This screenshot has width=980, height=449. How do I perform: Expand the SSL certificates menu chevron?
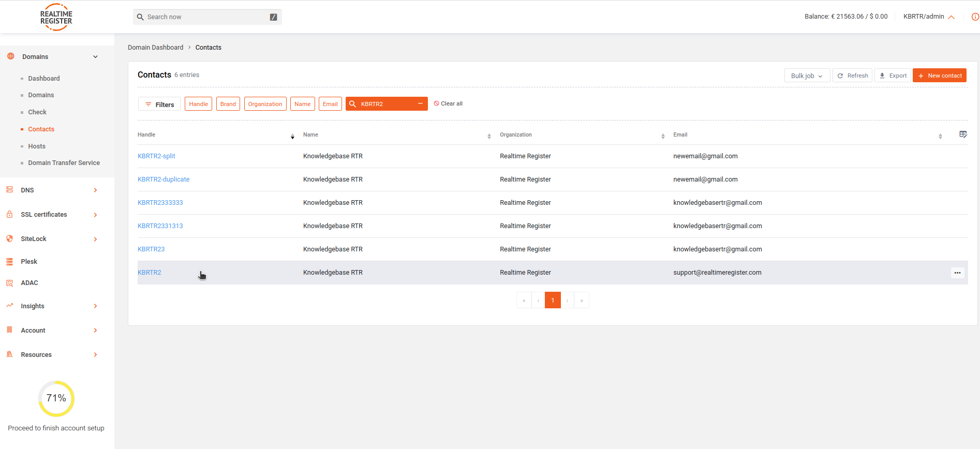pyautogui.click(x=95, y=215)
